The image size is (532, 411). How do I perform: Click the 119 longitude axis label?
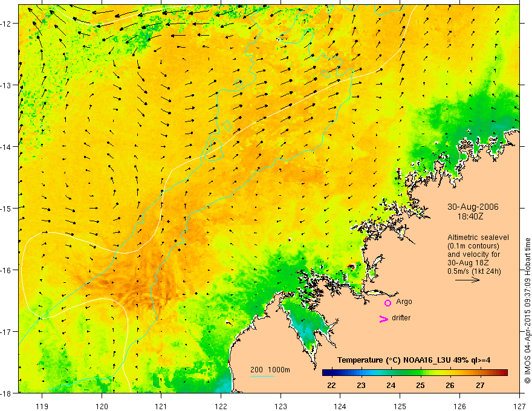pyautogui.click(x=42, y=406)
